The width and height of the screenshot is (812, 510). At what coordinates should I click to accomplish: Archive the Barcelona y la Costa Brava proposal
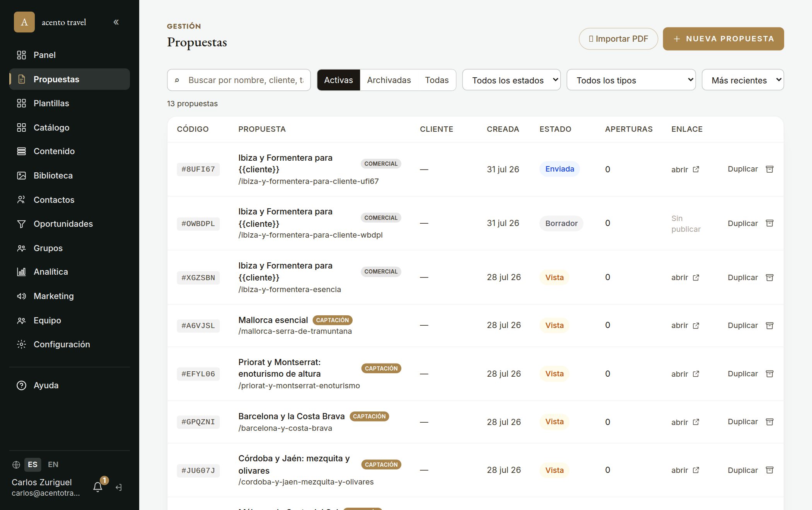click(769, 422)
